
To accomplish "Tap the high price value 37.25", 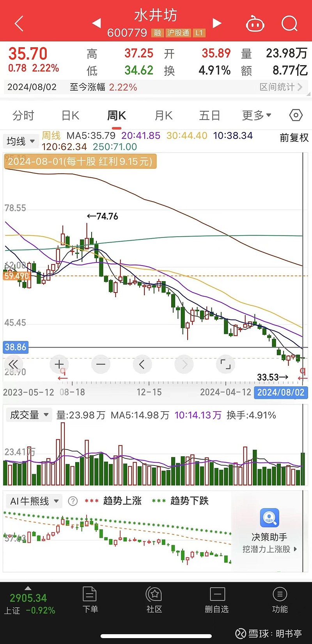I will coord(139,53).
